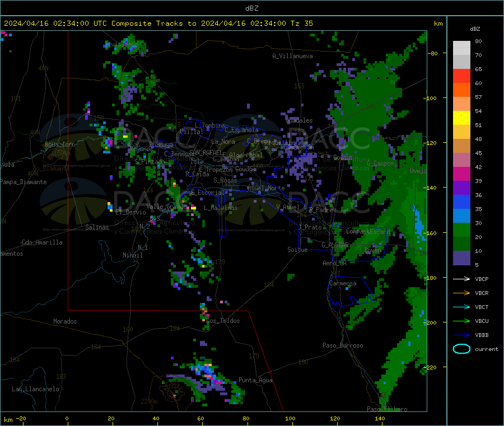Click the A_Villanueva location label

[292, 56]
